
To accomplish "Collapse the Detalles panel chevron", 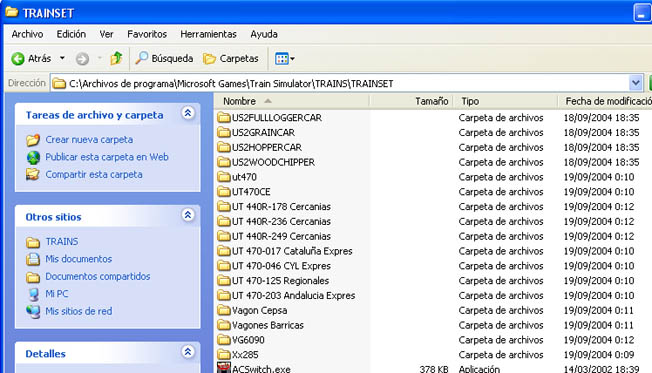I will [x=188, y=352].
